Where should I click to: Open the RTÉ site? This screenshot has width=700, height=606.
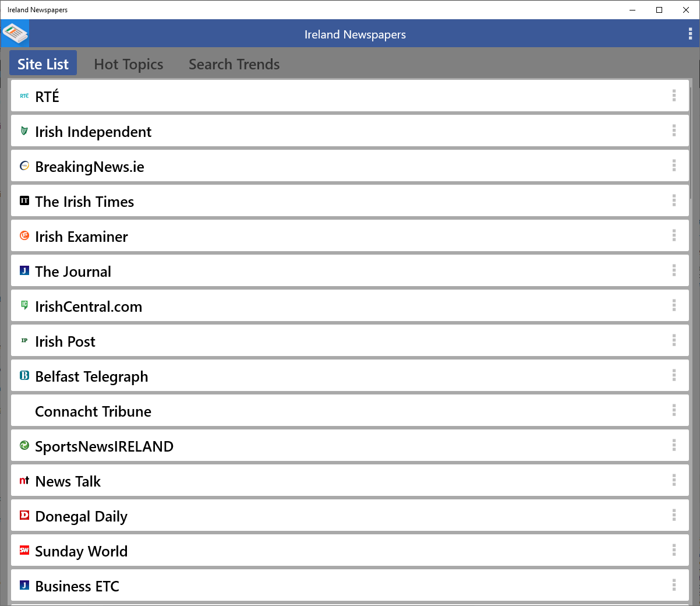click(x=349, y=96)
